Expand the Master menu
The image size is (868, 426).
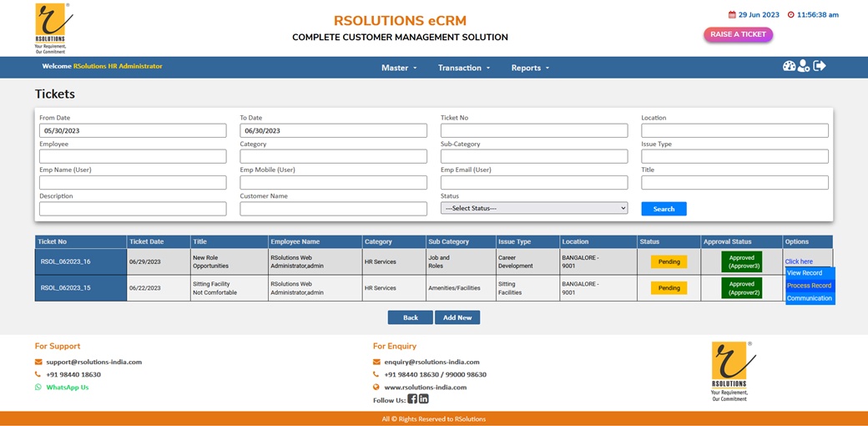pyautogui.click(x=399, y=68)
